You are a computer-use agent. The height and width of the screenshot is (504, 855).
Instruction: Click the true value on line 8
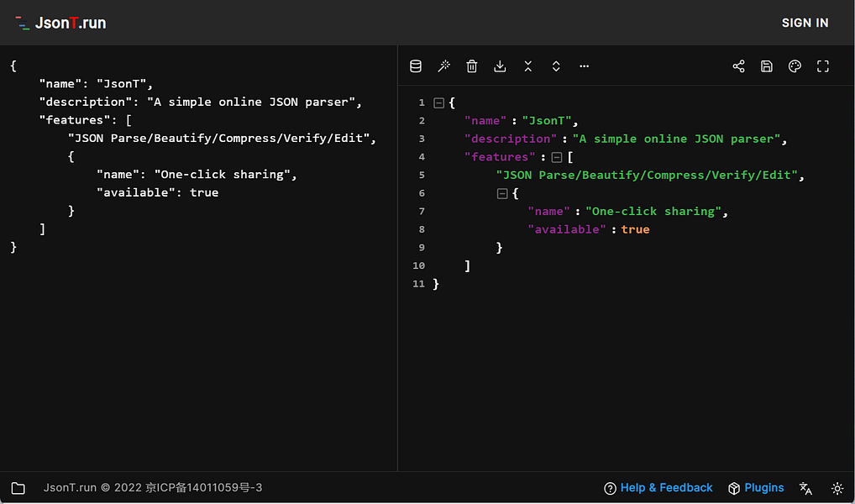(635, 229)
